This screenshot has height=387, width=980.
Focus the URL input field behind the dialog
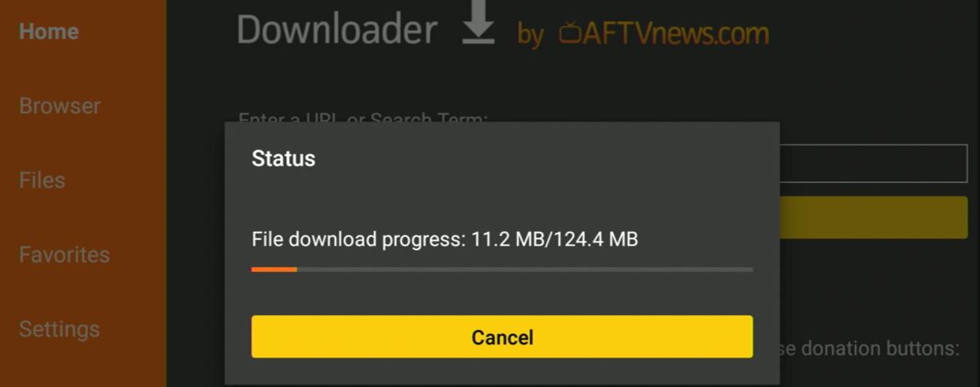pyautogui.click(x=873, y=163)
